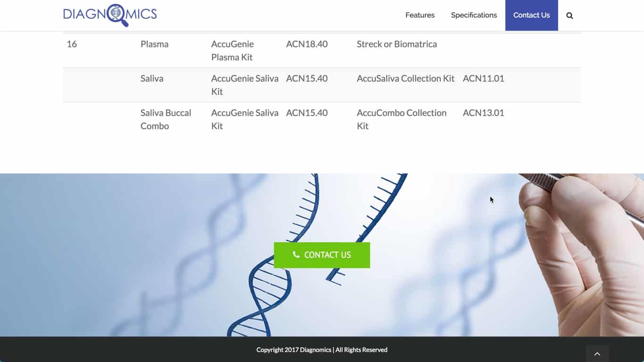
Task: Click the ACN11.01 catalog number
Action: (484, 78)
